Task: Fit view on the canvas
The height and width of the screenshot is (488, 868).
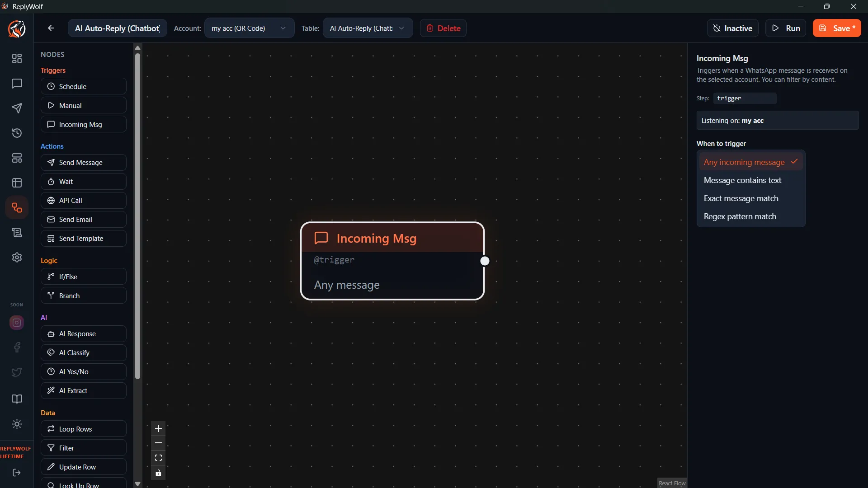Action: pyautogui.click(x=158, y=458)
